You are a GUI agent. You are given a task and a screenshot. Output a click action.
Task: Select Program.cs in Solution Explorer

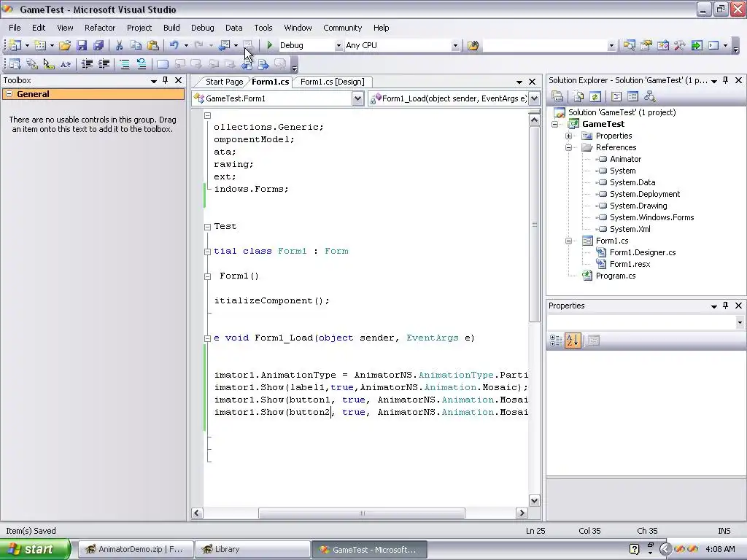click(x=615, y=276)
